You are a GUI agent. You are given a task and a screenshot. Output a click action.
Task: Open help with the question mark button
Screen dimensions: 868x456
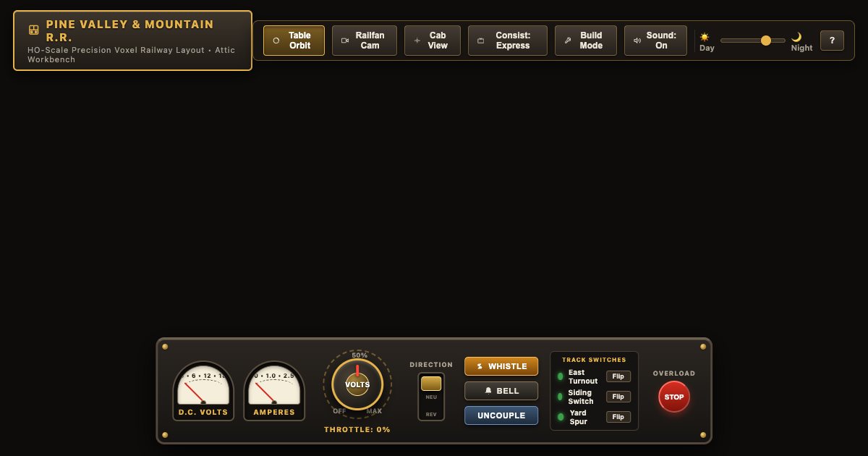tap(832, 41)
